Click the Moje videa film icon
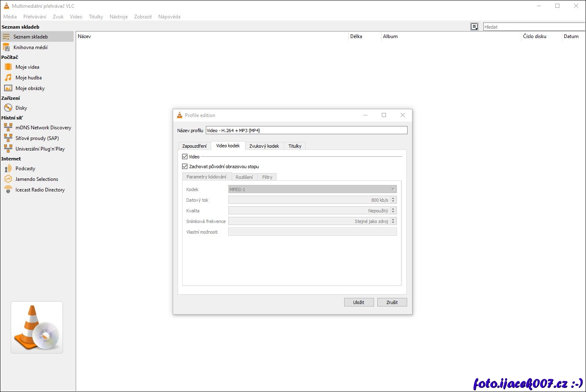Screen dimensions: 586x392 (8, 67)
